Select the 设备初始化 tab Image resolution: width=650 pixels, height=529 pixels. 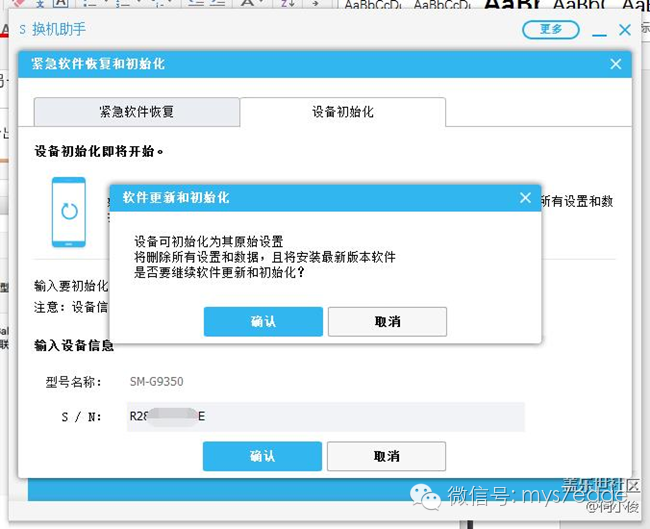tap(343, 112)
